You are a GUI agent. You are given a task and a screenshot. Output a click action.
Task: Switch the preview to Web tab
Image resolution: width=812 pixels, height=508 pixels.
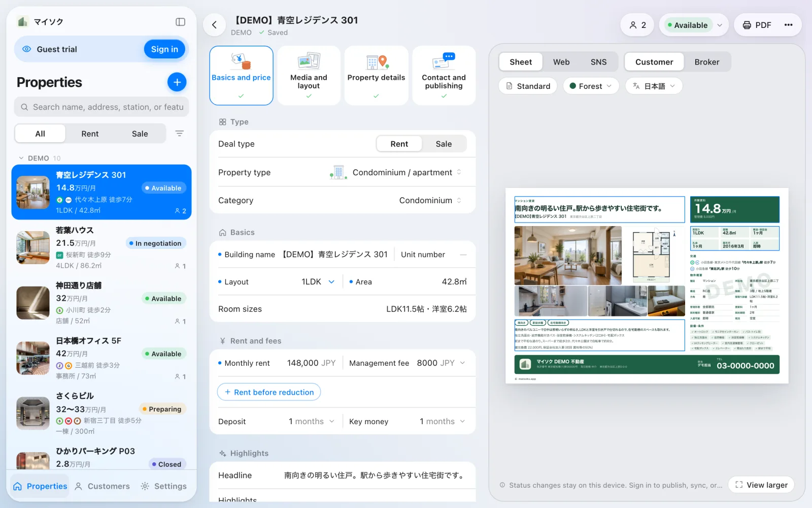561,62
